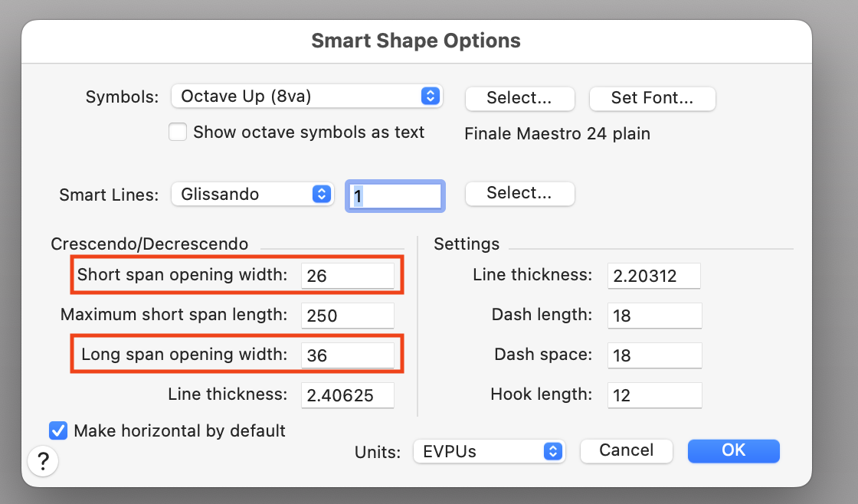Click Long span opening width field
Image resolution: width=858 pixels, height=504 pixels.
coord(348,355)
